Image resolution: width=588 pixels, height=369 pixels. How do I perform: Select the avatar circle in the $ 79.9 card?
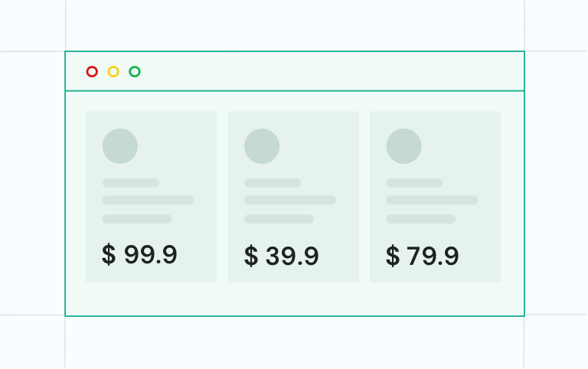pos(403,146)
